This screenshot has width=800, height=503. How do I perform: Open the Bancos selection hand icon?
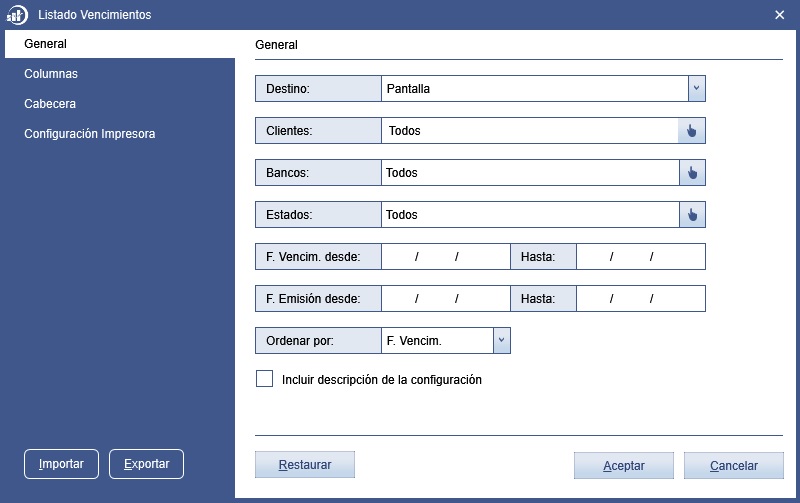(692, 172)
